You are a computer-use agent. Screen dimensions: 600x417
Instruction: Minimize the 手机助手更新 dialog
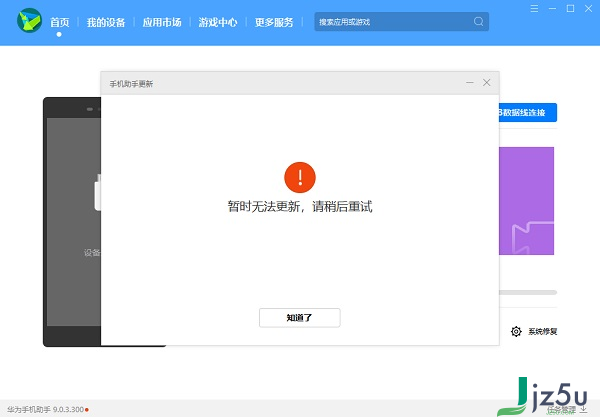470,83
